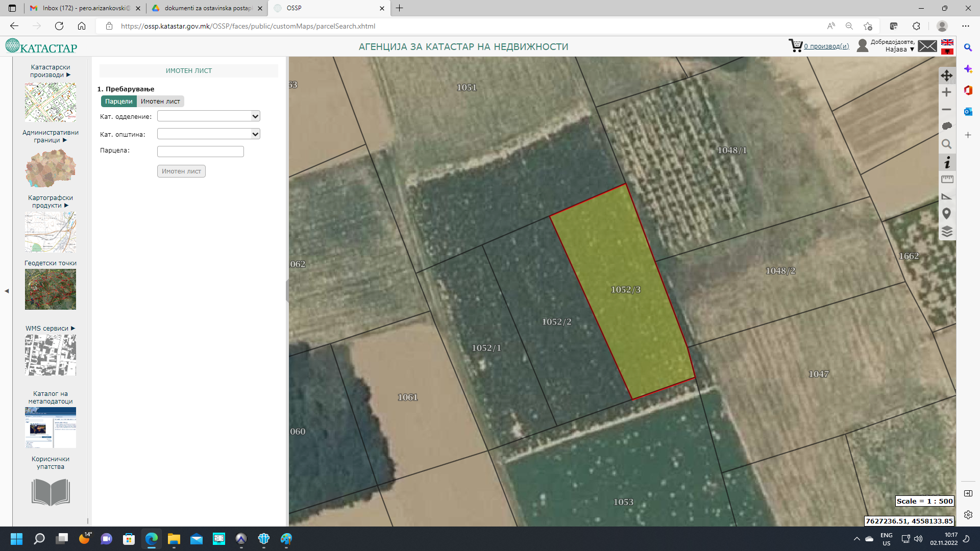The width and height of the screenshot is (980, 551).
Task: Open the magnifier search tool on the map
Action: 947,144
